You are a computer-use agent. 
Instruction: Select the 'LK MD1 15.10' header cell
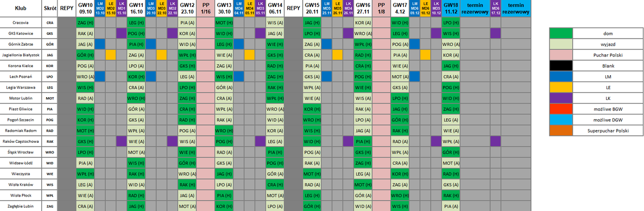[x=121, y=9]
